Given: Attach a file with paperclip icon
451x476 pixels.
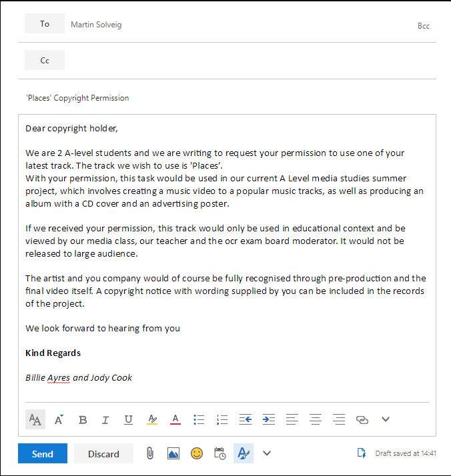Looking at the screenshot, I should pyautogui.click(x=150, y=453).
